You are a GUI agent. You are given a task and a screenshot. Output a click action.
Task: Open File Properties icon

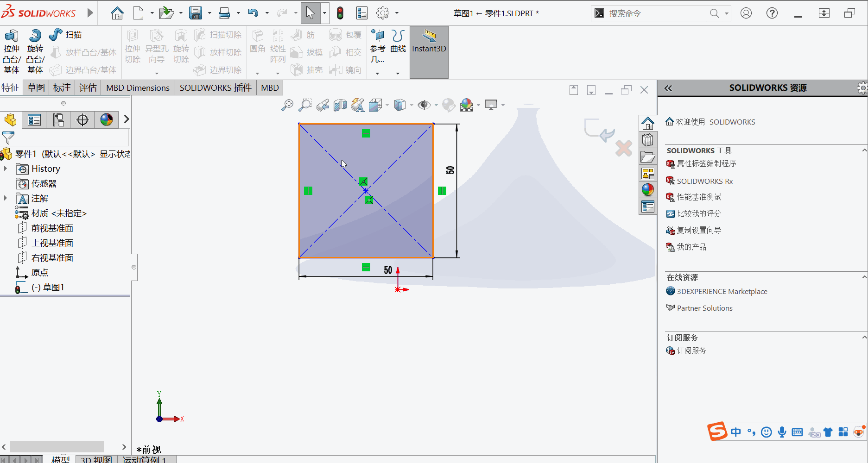pyautogui.click(x=362, y=13)
